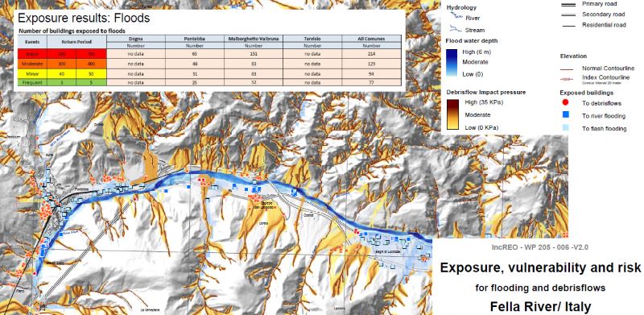This screenshot has height=315, width=644.
Task: Click the debrisflow impact pressure color gradient
Action: click(x=452, y=114)
